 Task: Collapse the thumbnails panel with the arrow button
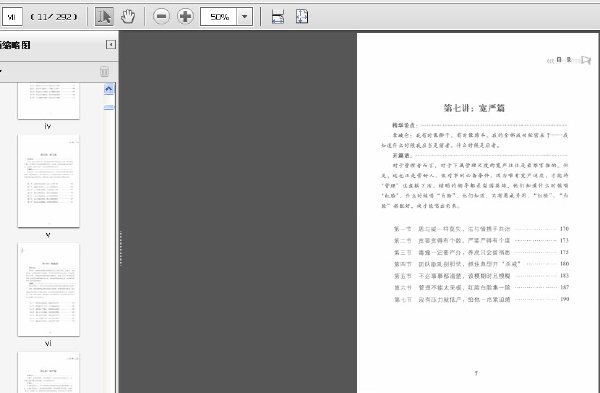click(x=111, y=45)
